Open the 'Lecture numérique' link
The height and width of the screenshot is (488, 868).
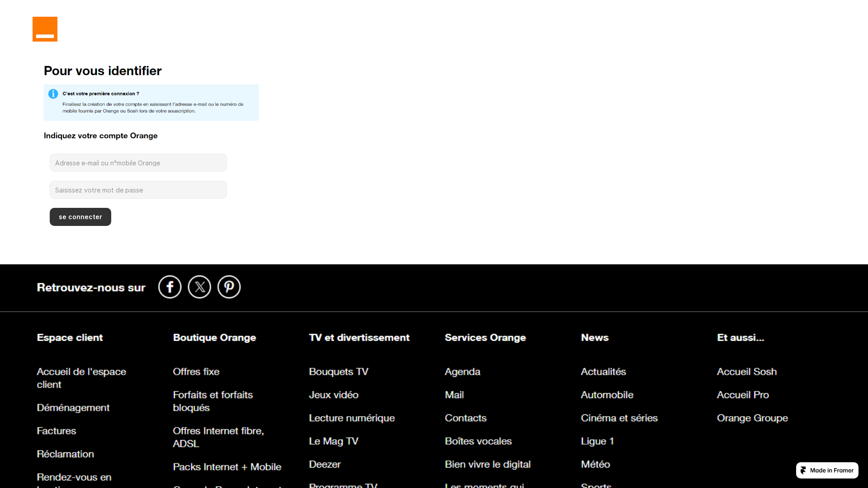point(352,418)
